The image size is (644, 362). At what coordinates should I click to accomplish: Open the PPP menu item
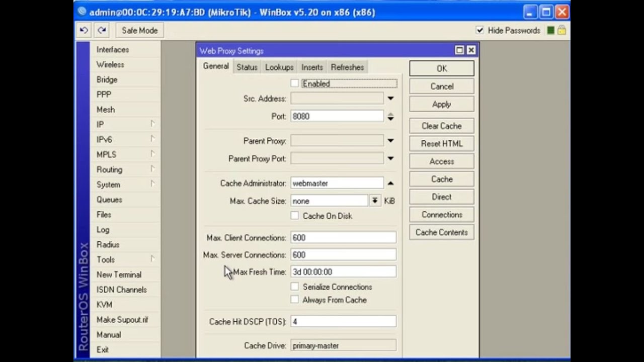(x=104, y=95)
